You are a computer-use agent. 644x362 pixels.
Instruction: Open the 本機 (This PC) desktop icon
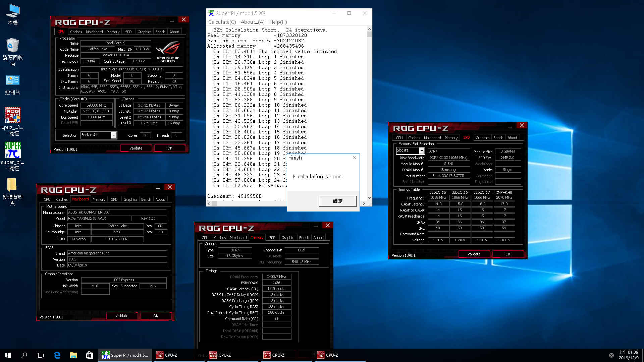13,15
